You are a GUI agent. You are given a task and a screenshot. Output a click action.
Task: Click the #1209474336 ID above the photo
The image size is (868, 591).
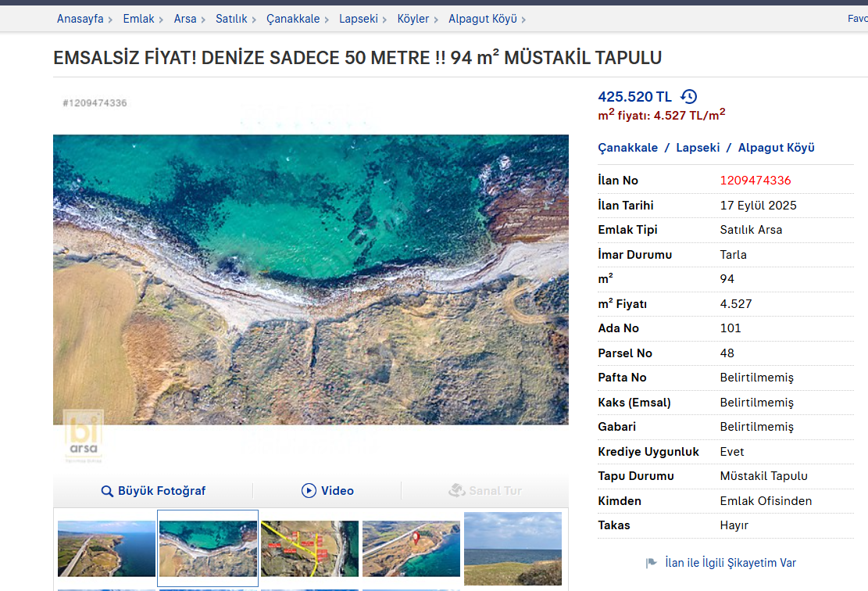[95, 103]
